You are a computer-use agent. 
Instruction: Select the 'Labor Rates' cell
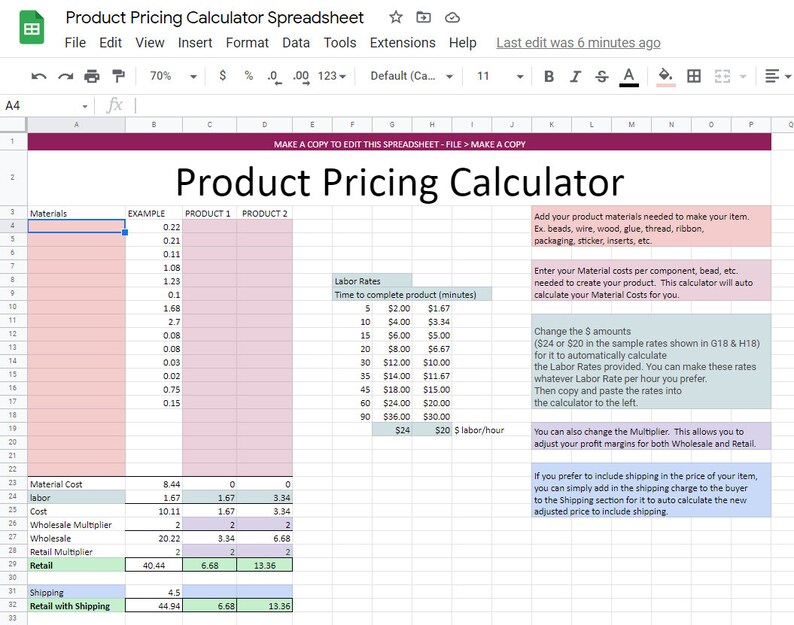click(x=372, y=281)
